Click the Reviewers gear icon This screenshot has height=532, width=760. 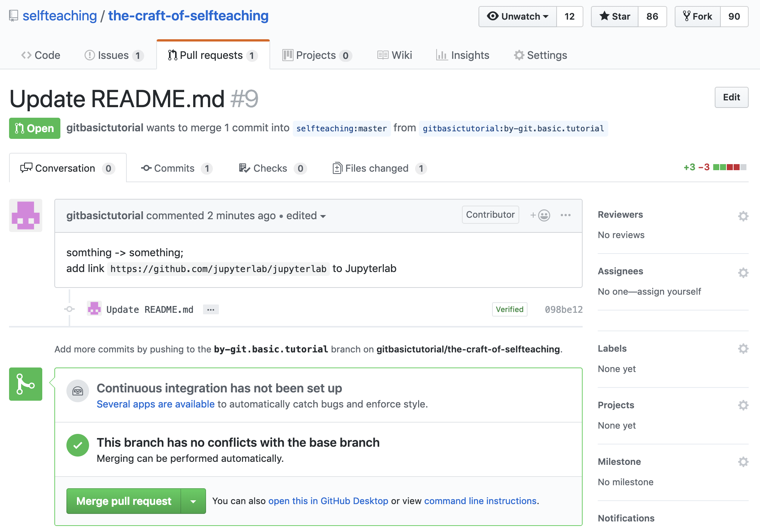click(x=743, y=216)
